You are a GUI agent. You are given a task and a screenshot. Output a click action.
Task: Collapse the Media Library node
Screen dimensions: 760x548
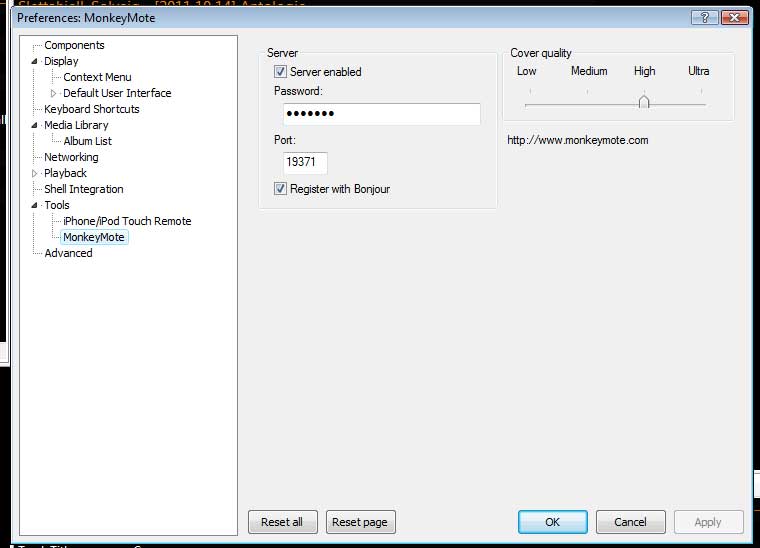coord(34,125)
